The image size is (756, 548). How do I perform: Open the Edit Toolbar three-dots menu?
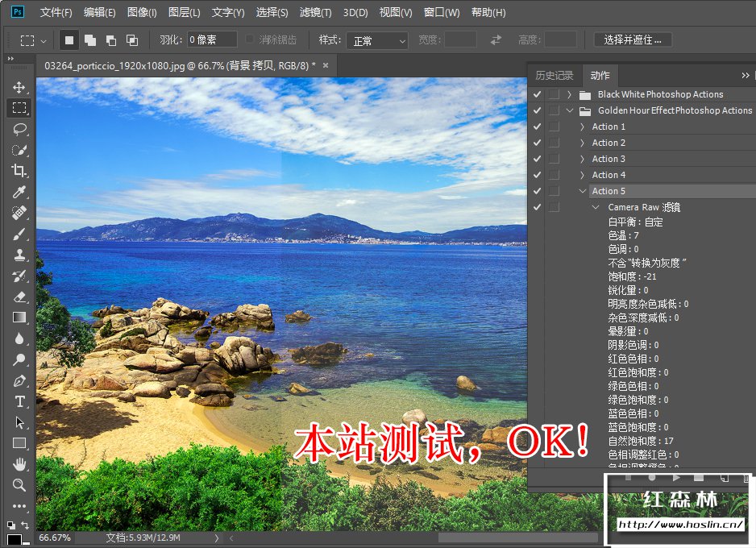click(19, 506)
